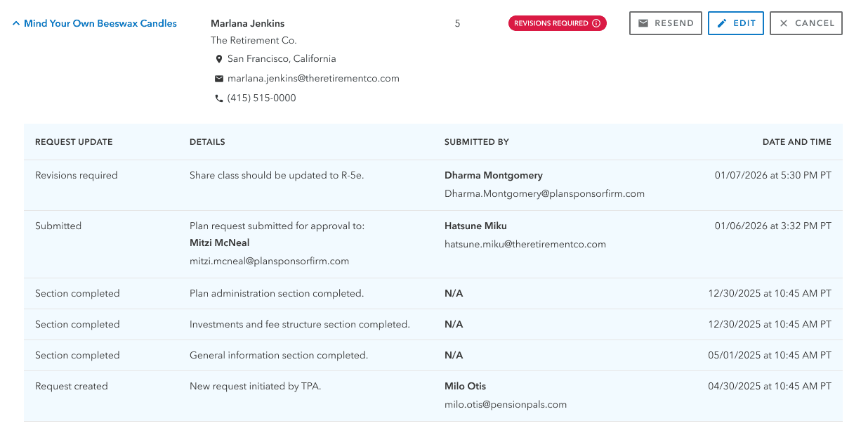Click the San Francisco, California location text
Screen dimensions: 868x433
coord(282,59)
